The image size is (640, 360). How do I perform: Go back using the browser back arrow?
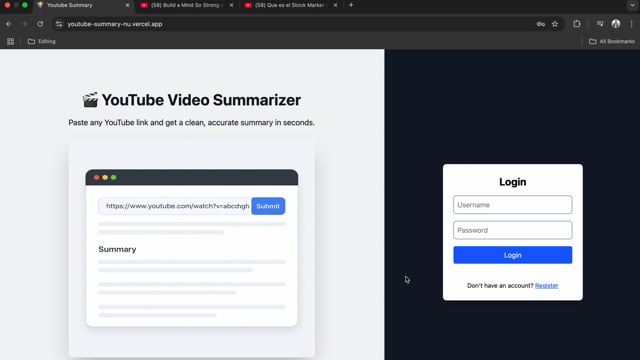[9, 24]
